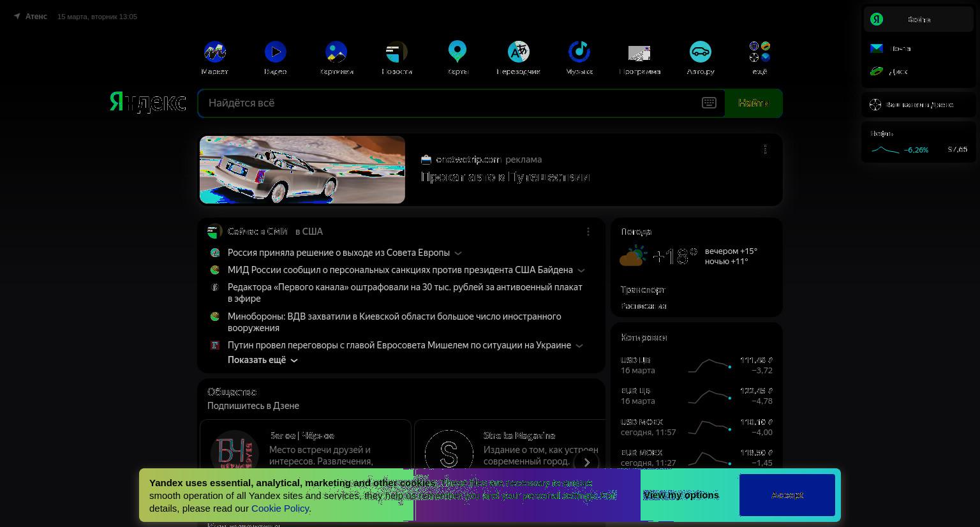Open the Карты map pin icon
The image size is (980, 527).
point(457,52)
